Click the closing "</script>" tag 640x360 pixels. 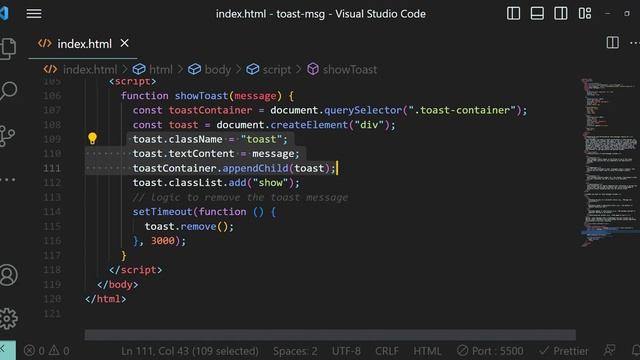pos(135,270)
